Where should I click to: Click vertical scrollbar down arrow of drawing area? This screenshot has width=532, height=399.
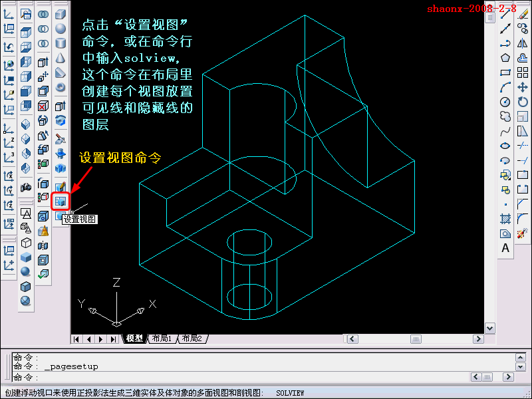tap(489, 328)
